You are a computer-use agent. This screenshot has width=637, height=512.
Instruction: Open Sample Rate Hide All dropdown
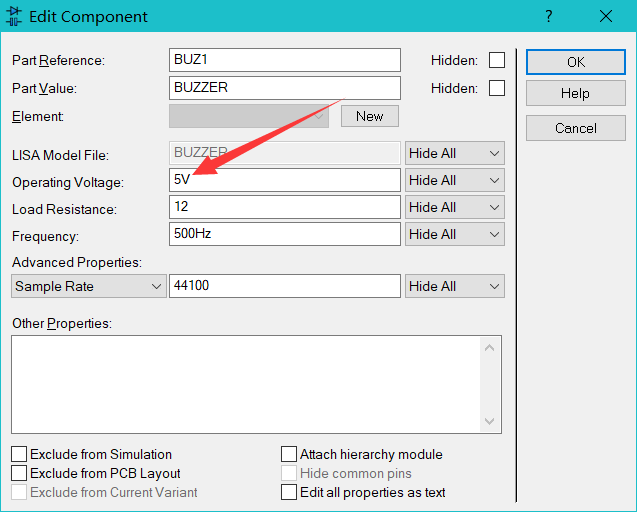point(455,286)
